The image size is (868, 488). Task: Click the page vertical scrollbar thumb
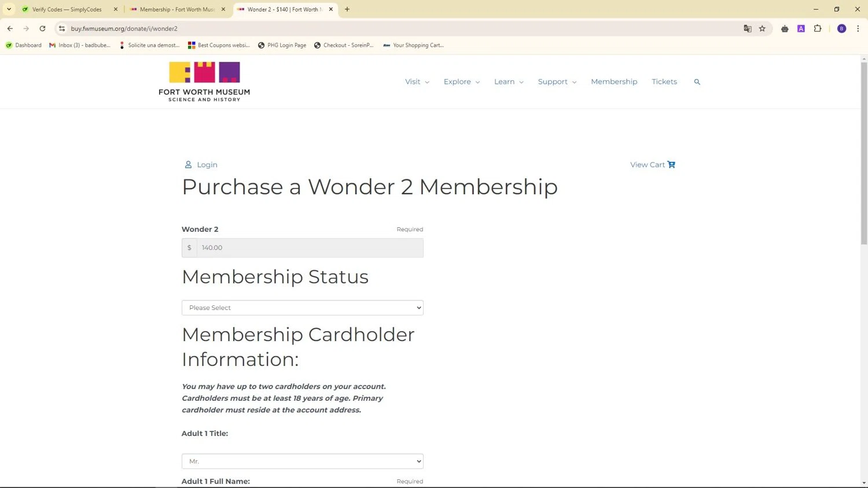tap(864, 153)
